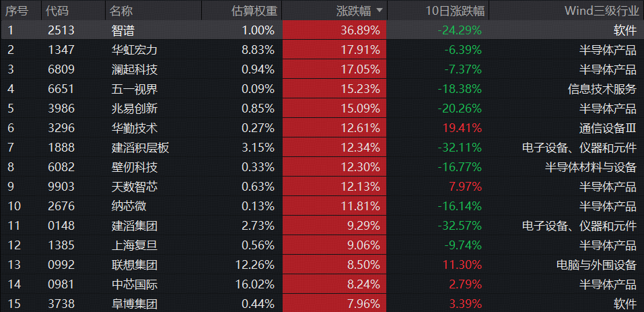Select 中芯国际 stock name
This screenshot has height=312, width=644.
click(x=135, y=284)
